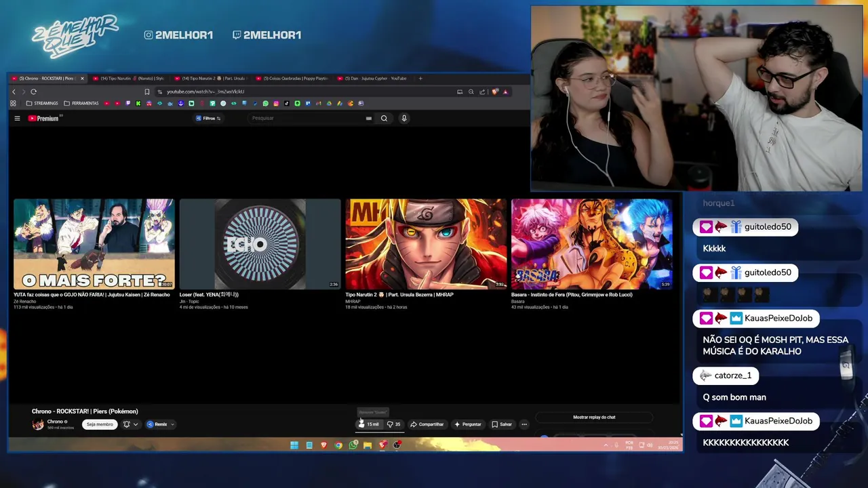868x488 pixels.
Task: Open Chrome from the taskbar
Action: tap(338, 445)
